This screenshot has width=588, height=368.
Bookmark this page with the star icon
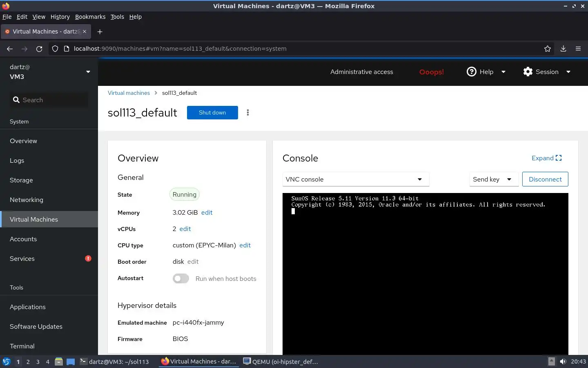548,49
